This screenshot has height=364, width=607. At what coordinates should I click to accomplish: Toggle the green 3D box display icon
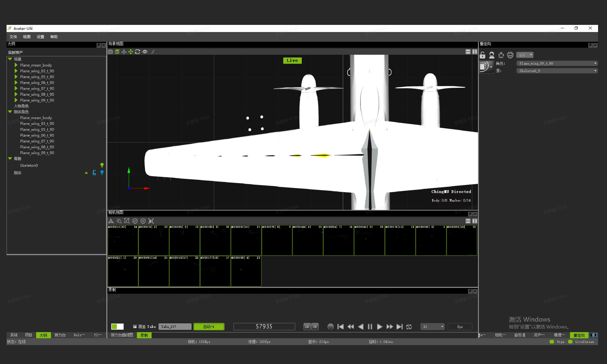tap(117, 52)
